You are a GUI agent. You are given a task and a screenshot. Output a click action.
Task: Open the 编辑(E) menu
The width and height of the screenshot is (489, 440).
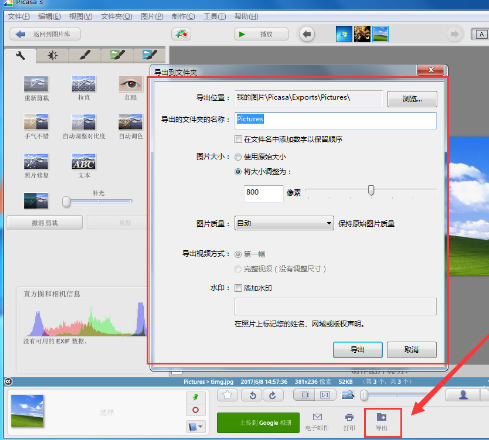(x=49, y=16)
